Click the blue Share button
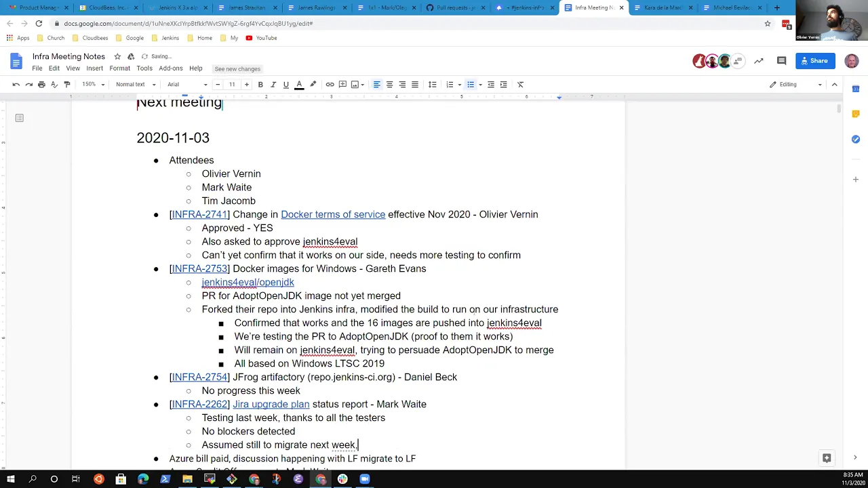868x488 pixels. 814,61
